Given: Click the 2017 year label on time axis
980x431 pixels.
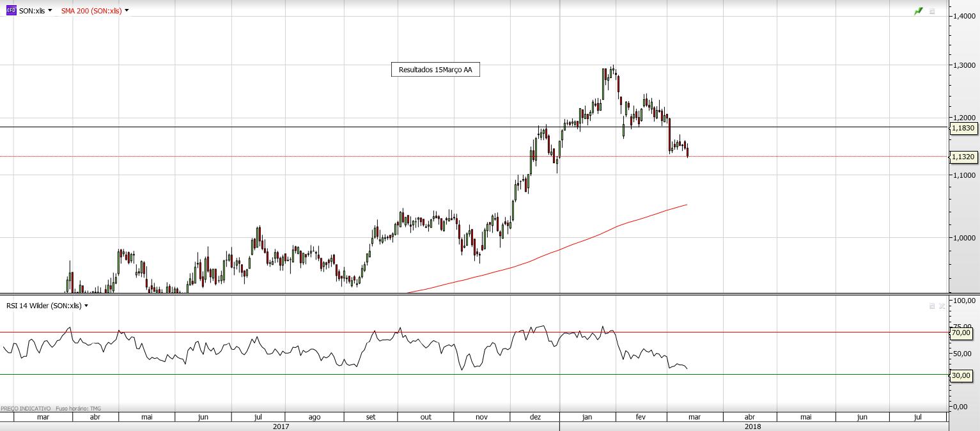Looking at the screenshot, I should [281, 425].
